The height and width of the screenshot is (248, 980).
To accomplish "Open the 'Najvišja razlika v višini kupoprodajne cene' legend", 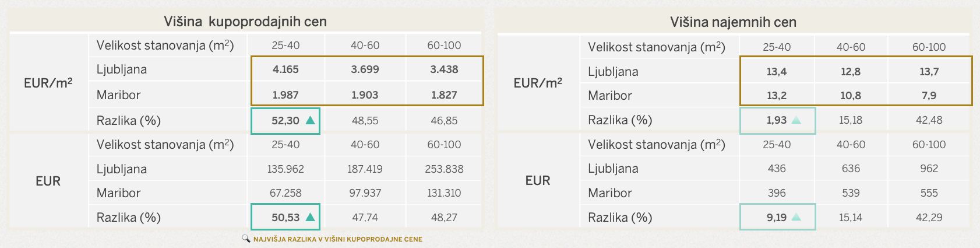I will coord(337,239).
